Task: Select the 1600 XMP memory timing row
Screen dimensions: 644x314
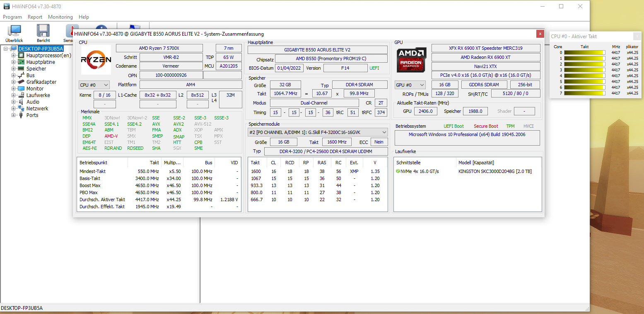Action: tap(318, 171)
